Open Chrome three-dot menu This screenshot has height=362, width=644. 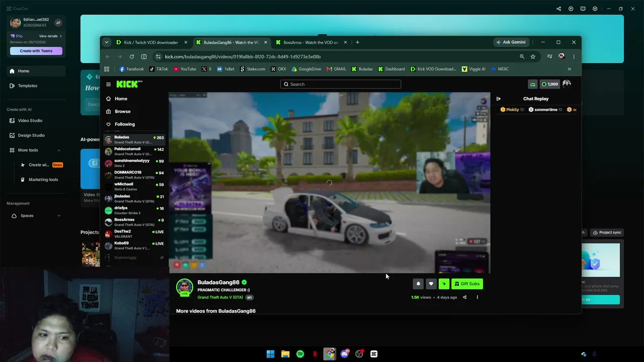[574, 57]
